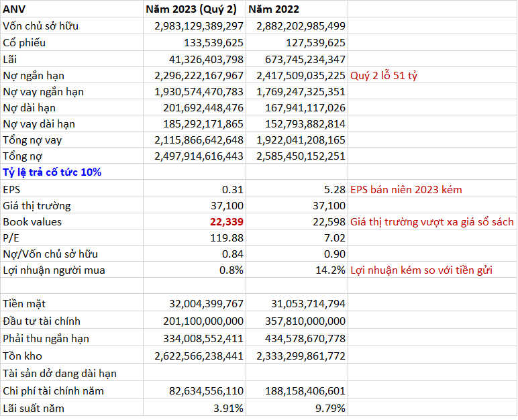The width and height of the screenshot is (518, 420).
Task: Click 'Lợi nhuận người mua' row label
Action: [x=54, y=270]
